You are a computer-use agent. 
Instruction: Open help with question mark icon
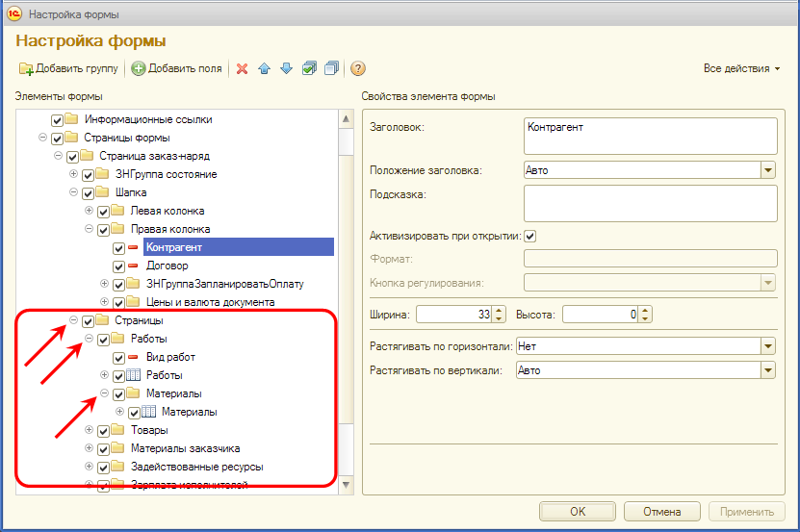(358, 68)
